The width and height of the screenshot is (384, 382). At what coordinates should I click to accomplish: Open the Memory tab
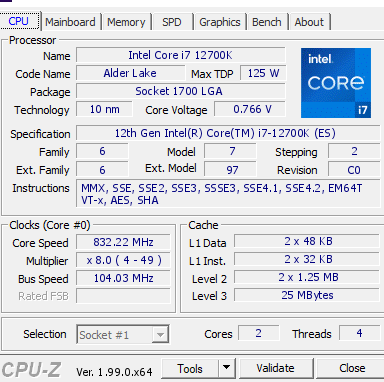(x=126, y=22)
